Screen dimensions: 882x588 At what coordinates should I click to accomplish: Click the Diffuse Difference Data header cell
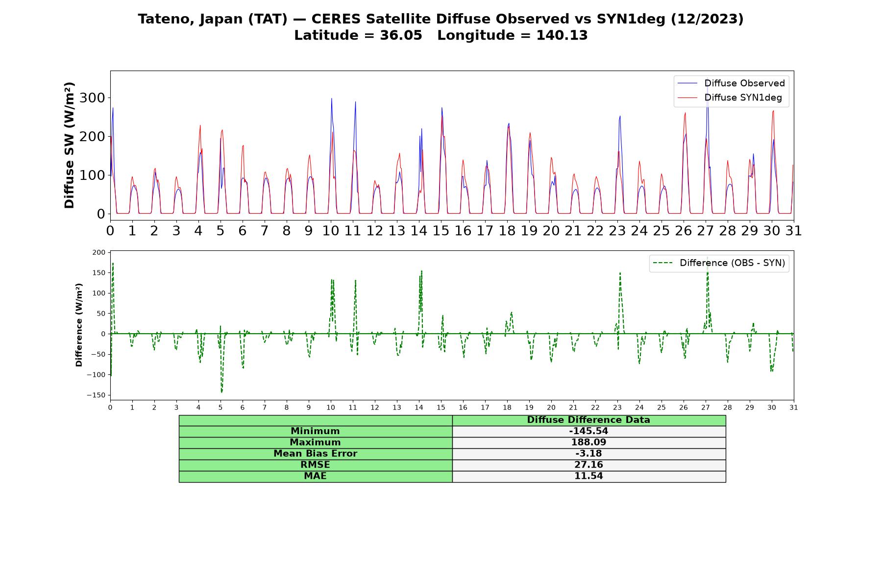click(588, 420)
